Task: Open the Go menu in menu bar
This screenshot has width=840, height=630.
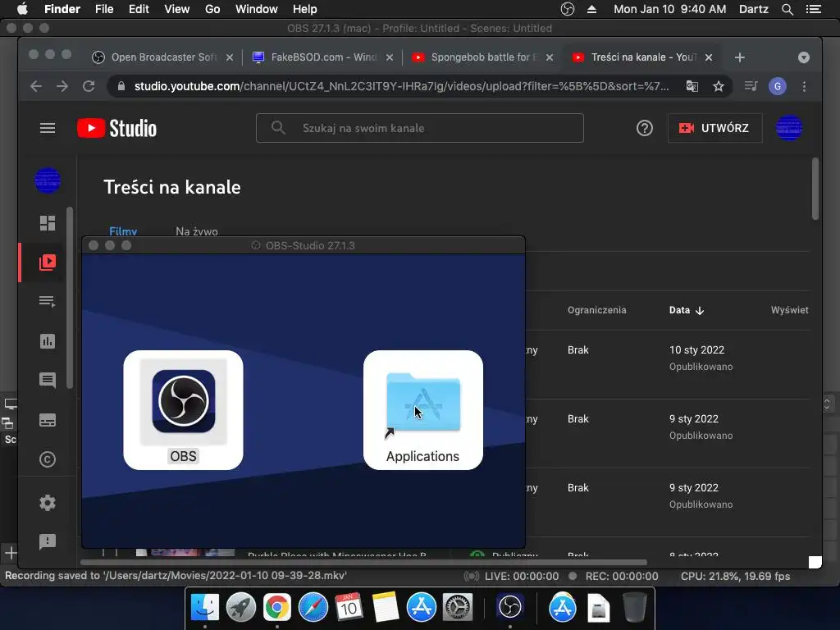Action: [x=212, y=9]
